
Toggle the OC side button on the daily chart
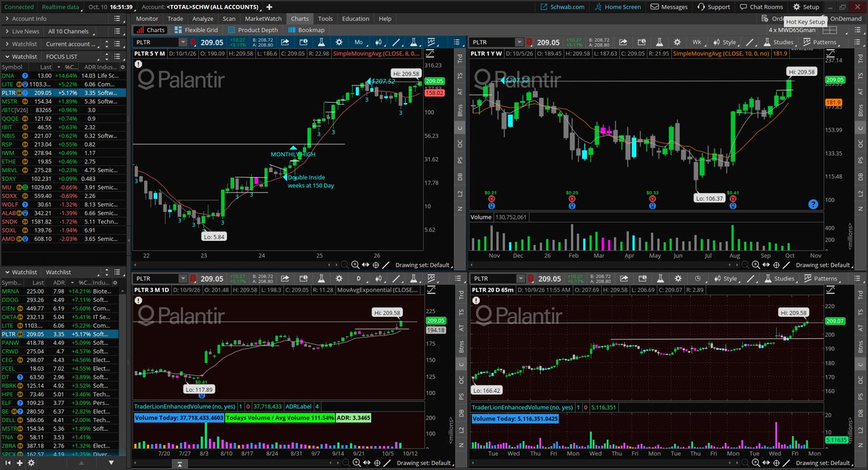460,380
